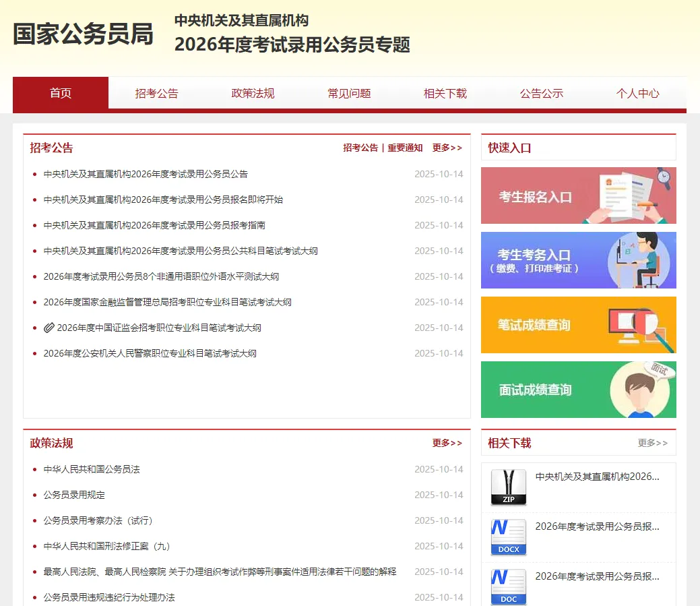The width and height of the screenshot is (700, 606).
Task: Open the DOC file download icon
Action: click(509, 587)
